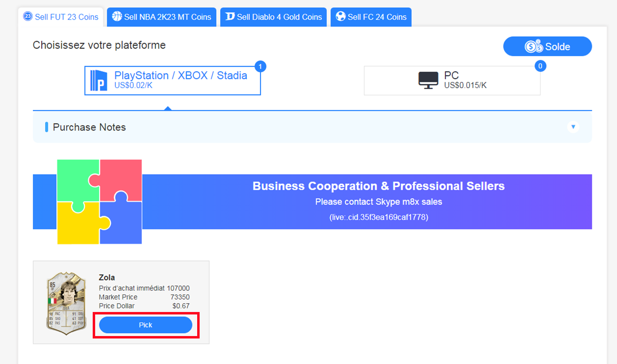This screenshot has width=617, height=364.
Task: Click the basketball icon on NBA tab
Action: tap(117, 17)
